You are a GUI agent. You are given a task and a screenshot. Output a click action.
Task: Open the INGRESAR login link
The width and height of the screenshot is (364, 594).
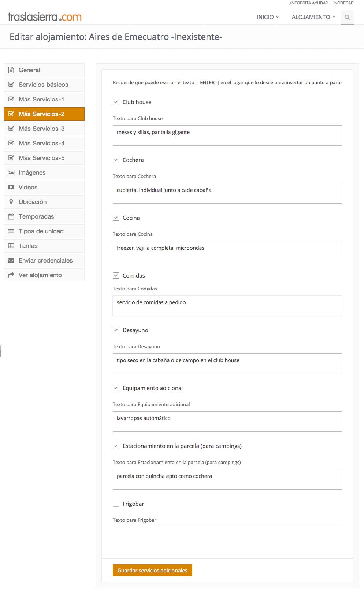[x=343, y=3]
